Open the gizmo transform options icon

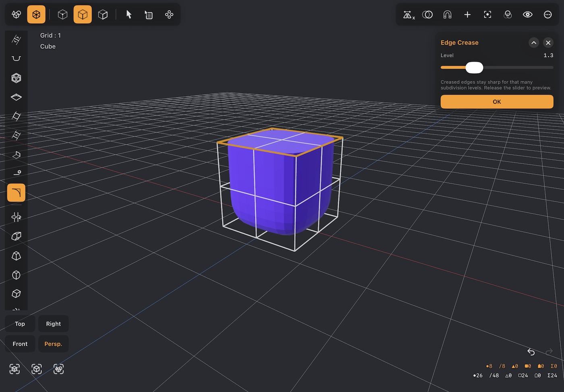point(169,15)
